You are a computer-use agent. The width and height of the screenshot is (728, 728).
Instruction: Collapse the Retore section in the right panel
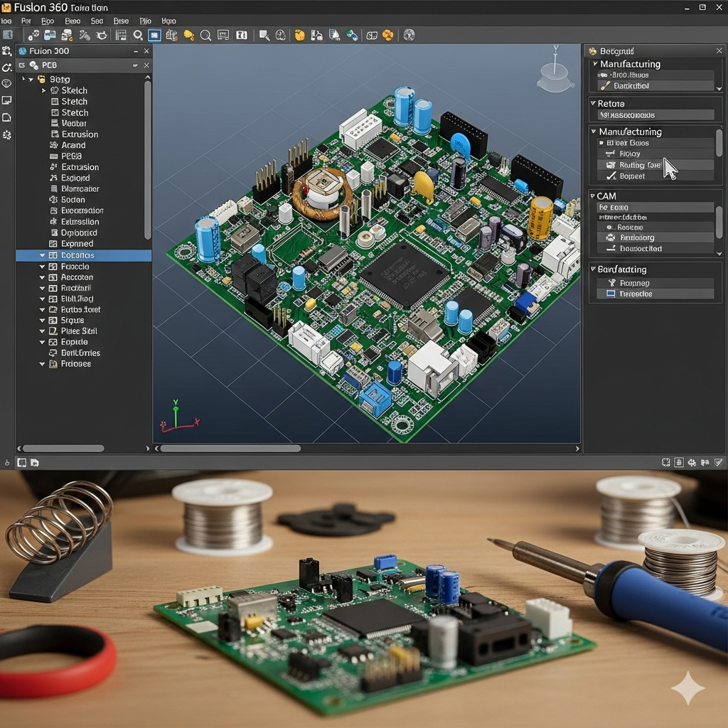point(593,103)
